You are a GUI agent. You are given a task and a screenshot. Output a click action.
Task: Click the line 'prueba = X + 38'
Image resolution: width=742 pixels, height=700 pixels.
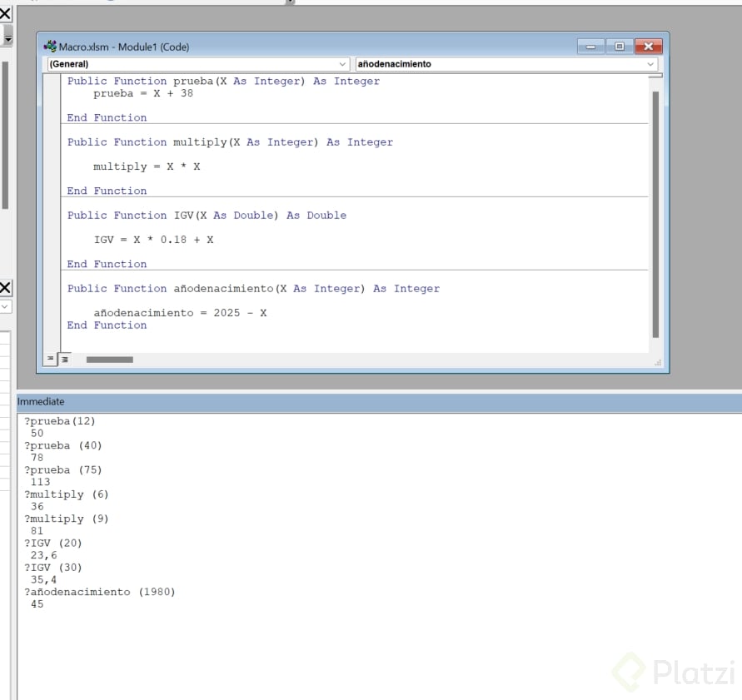coord(143,93)
